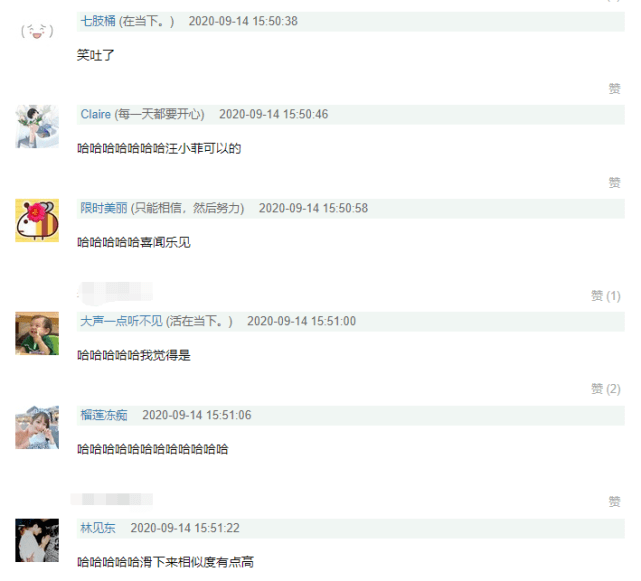Viewport: 641px width, 581px height.
Task: Click the blurred text under 榴莲冻痴's comment
Action: [112, 500]
